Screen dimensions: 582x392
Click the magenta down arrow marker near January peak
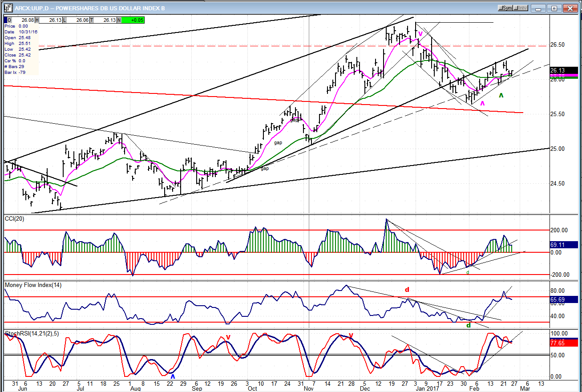[x=420, y=33]
